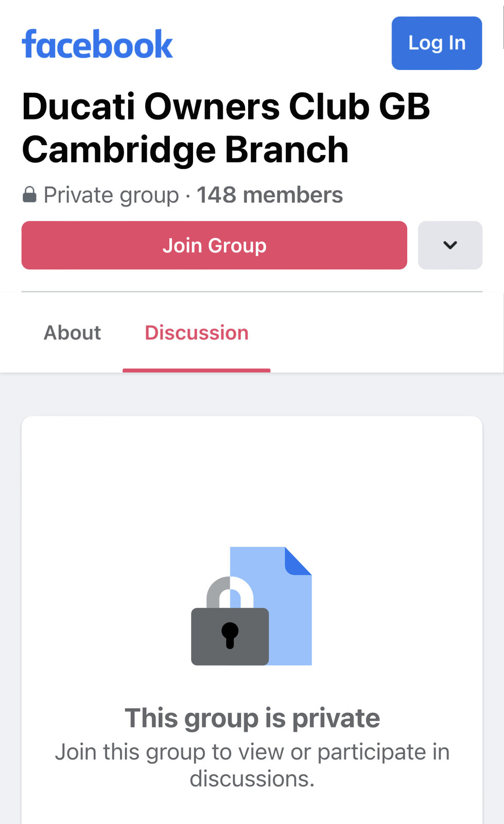Expand the chevron dropdown beside Join Group
The image size is (504, 824).
click(x=450, y=245)
